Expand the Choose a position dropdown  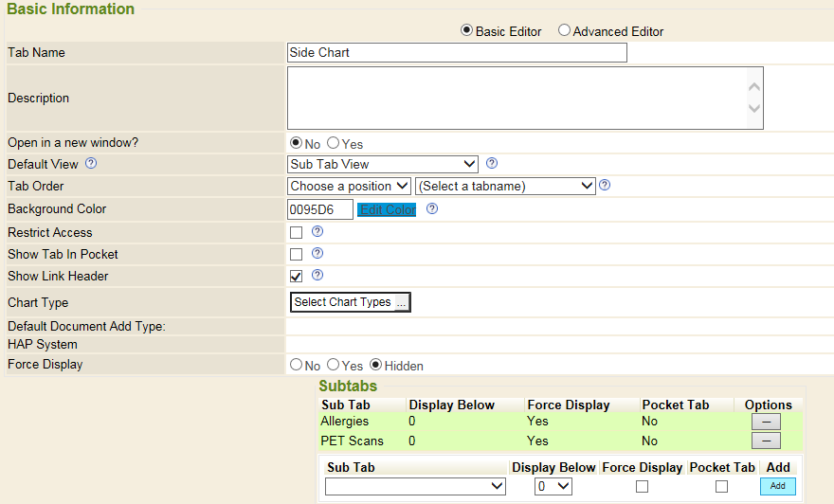(x=349, y=186)
